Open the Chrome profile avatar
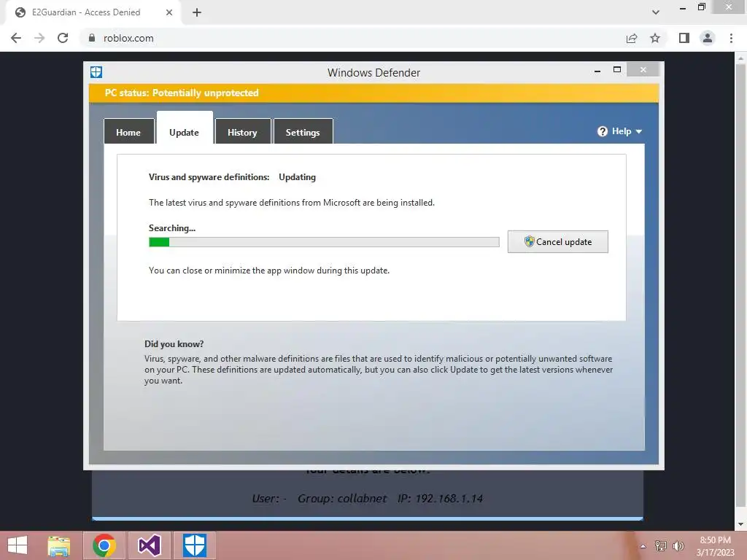The height and width of the screenshot is (560, 747). pyautogui.click(x=708, y=38)
